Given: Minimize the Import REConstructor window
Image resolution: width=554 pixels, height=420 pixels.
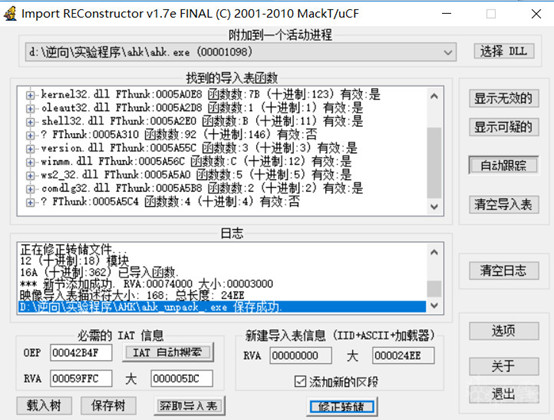Looking at the screenshot, I should point(447,14).
